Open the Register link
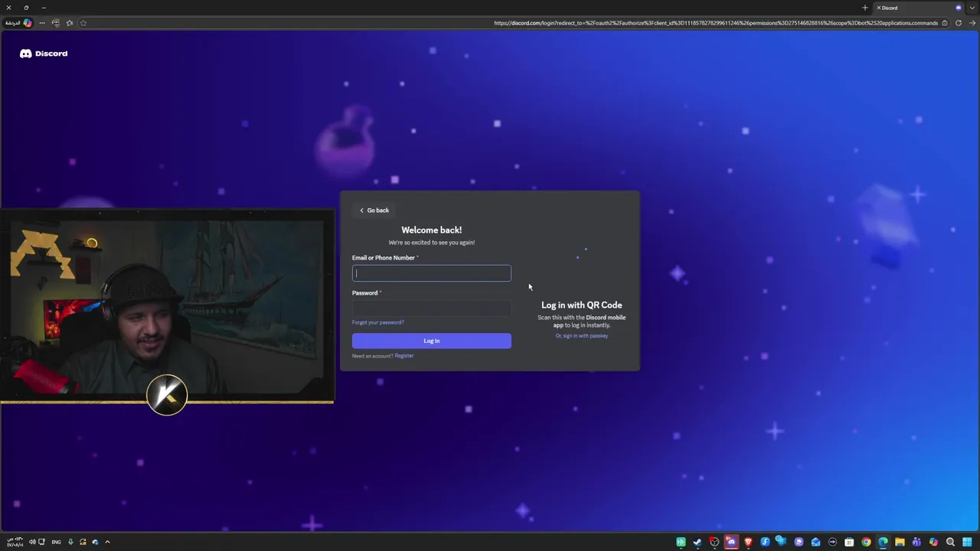980x551 pixels. (x=404, y=356)
